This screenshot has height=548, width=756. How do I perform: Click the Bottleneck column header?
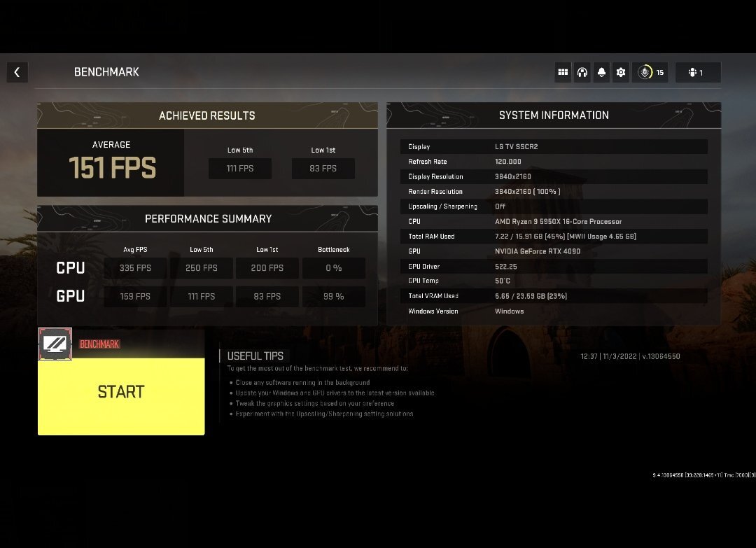point(334,250)
